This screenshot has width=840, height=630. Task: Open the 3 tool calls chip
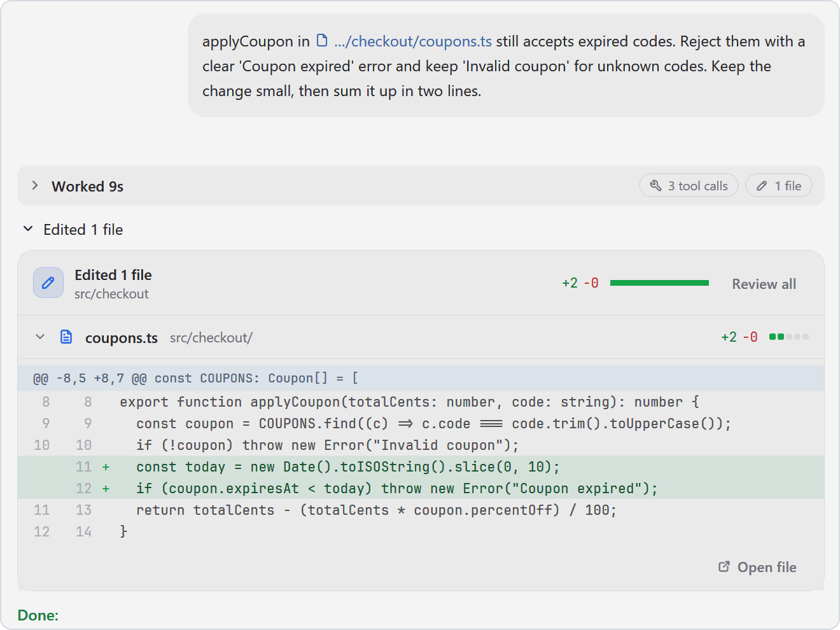tap(689, 186)
